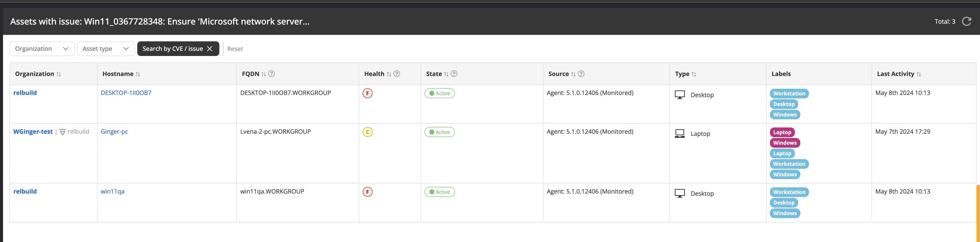Open the Organization filter dropdown
The width and height of the screenshot is (980, 242).
(42, 49)
